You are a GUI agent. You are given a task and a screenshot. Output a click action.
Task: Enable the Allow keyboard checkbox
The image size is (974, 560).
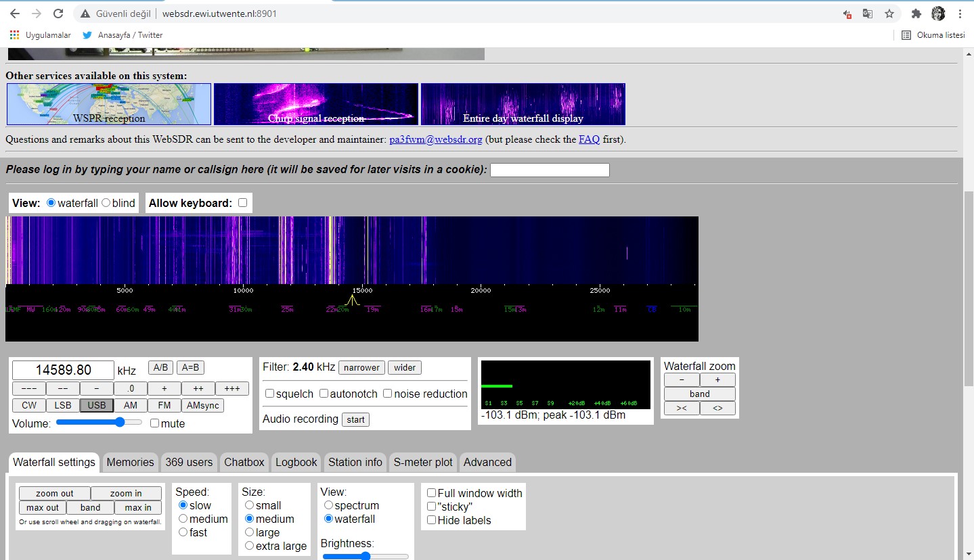242,203
